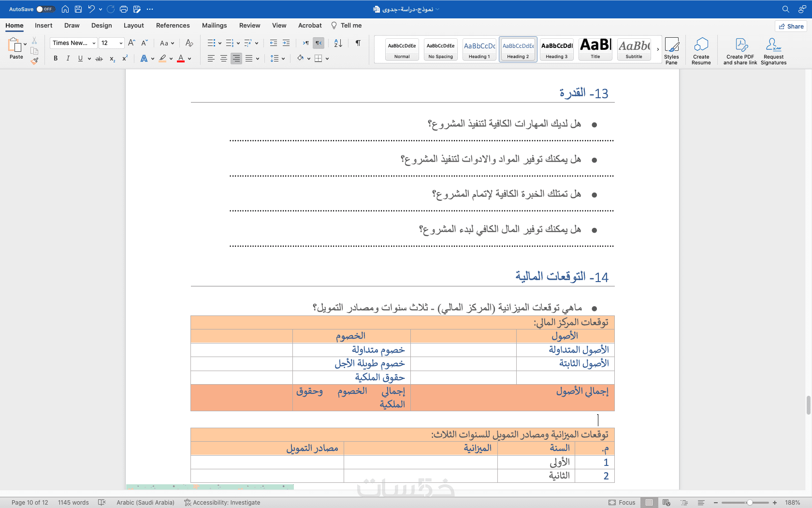Search the document with the magnifier icon
The width and height of the screenshot is (812, 508).
coord(786,9)
